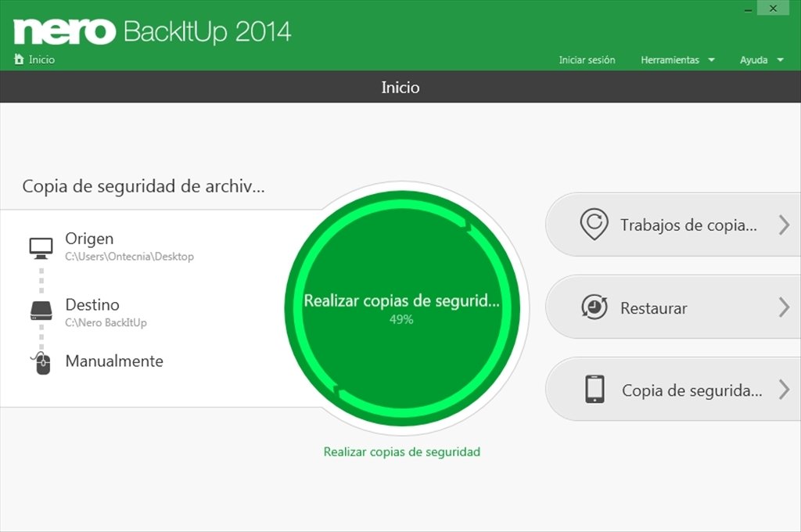Screen dimensions: 801x532
Task: Open the Restaurar panel button
Action: 673,307
